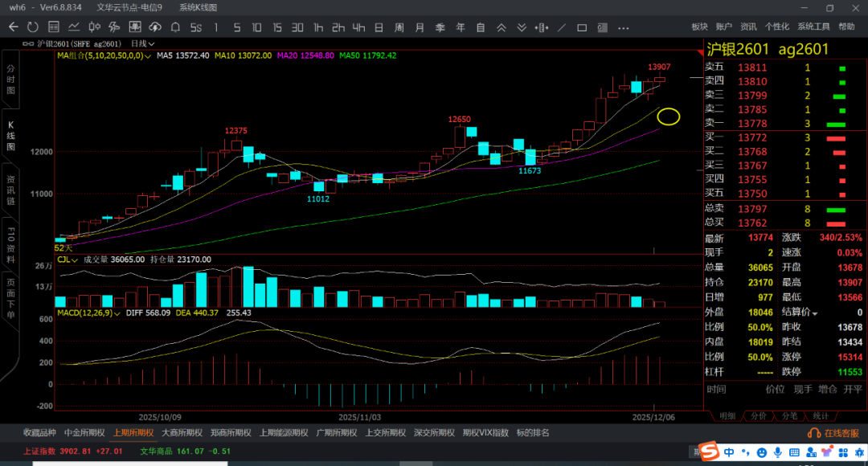The image size is (868, 466).
Task: Select the draw line tool
Action: (x=562, y=27)
